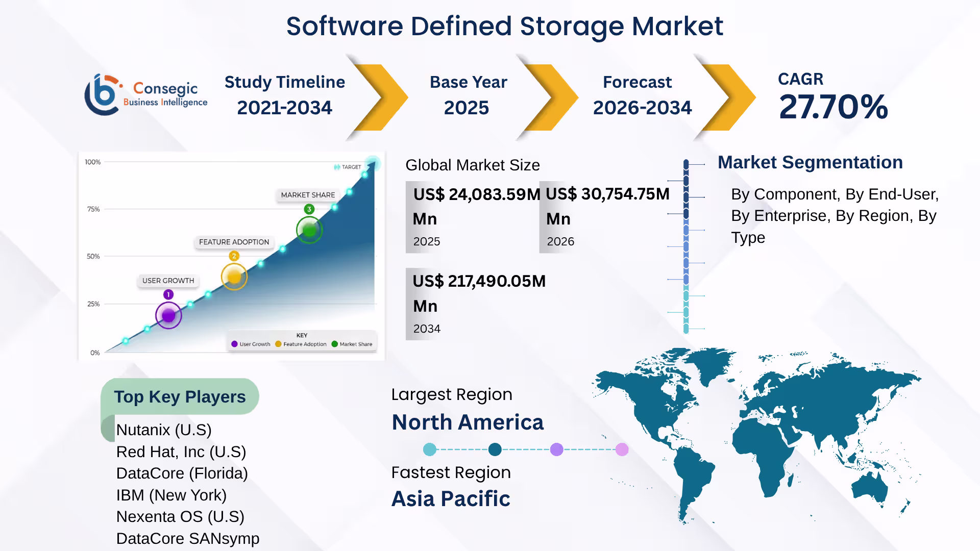The image size is (980, 551).
Task: Click the Forecast 2026-2034 text
Action: point(642,95)
